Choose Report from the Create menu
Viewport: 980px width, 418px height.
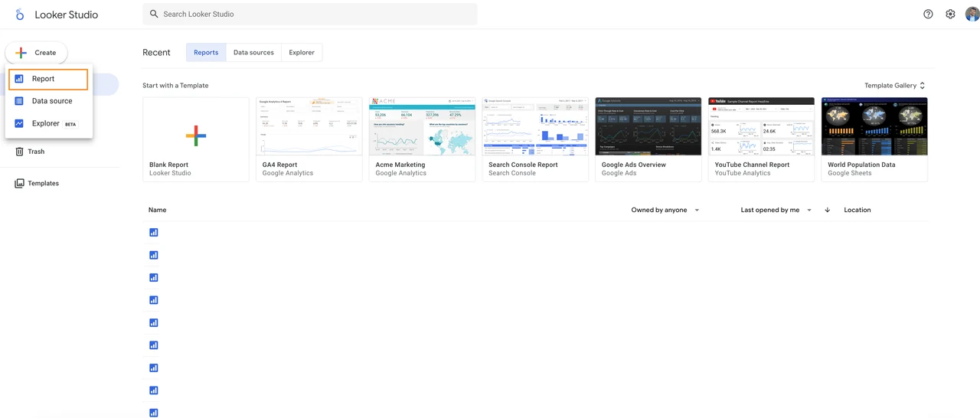[48, 79]
